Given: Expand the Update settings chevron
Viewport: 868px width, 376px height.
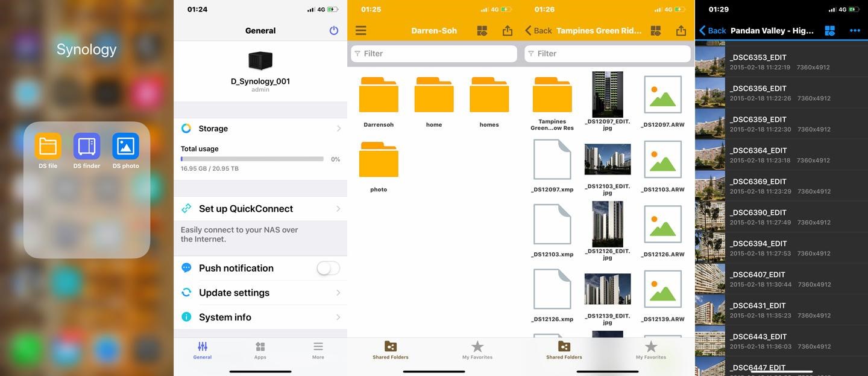Looking at the screenshot, I should (x=339, y=293).
